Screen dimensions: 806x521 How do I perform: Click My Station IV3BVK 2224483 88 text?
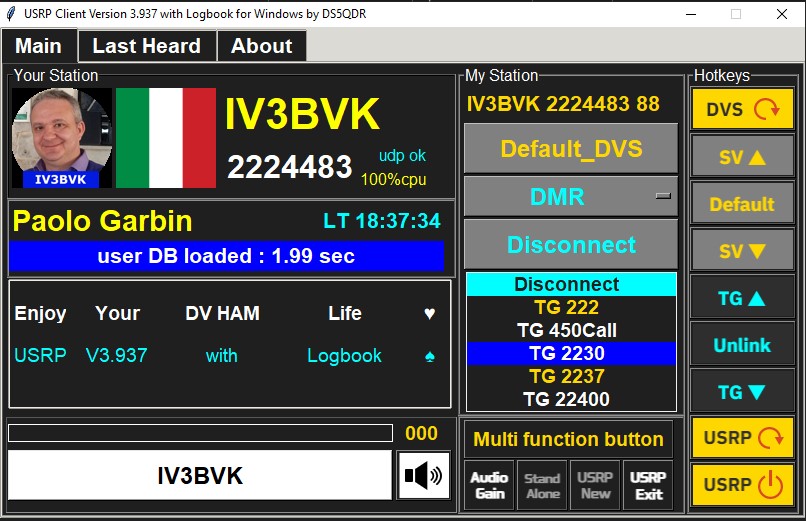(563, 104)
